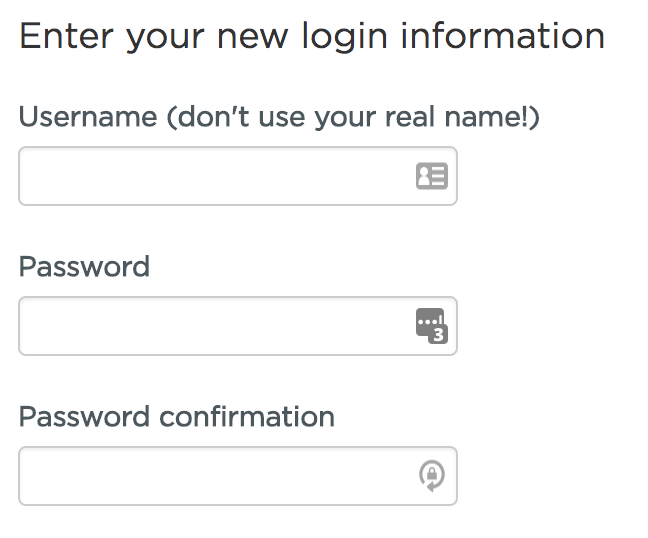The image size is (648, 538).
Task: Focus the Password confirmation text field
Action: click(x=238, y=476)
